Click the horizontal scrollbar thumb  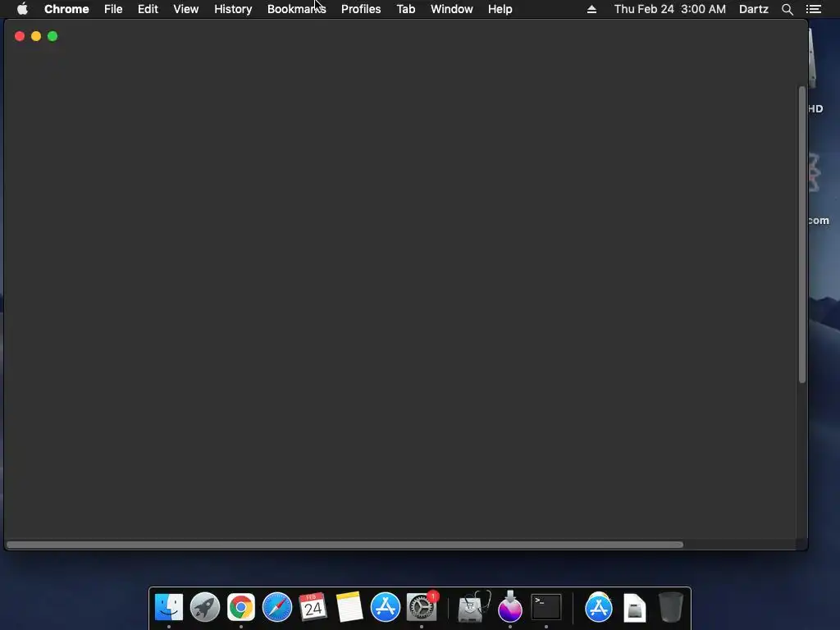345,545
